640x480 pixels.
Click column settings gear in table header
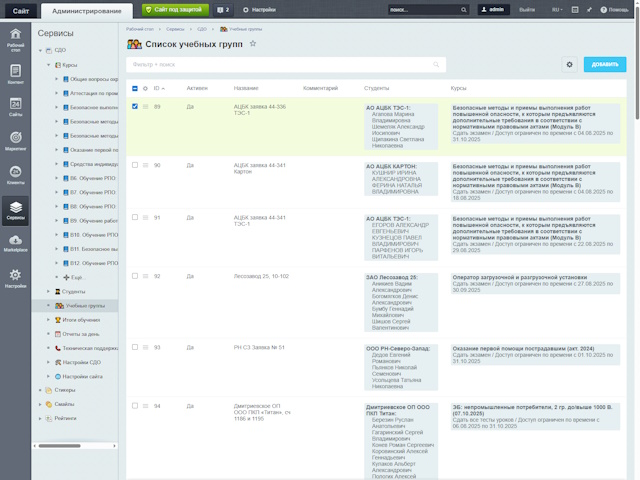tap(145, 88)
